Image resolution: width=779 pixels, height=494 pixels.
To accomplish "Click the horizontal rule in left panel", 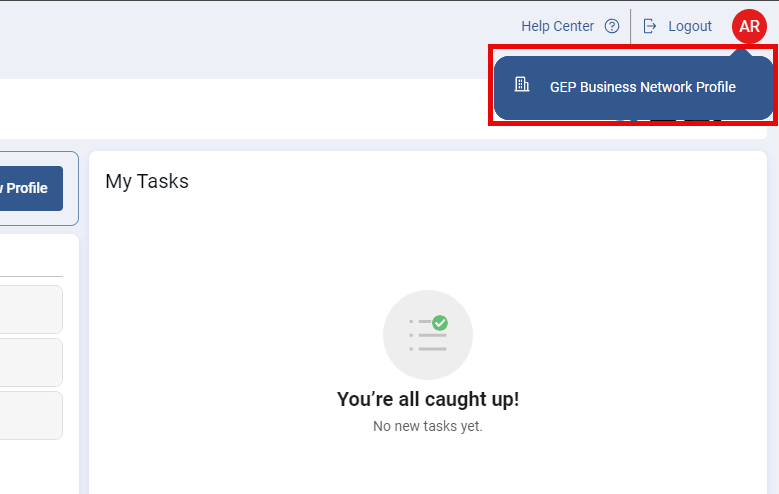I will coord(30,277).
